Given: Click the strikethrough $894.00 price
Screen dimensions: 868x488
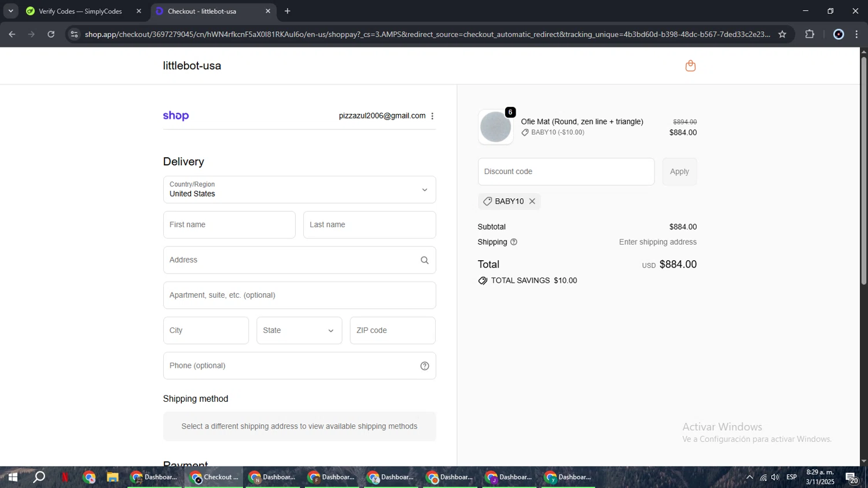Looking at the screenshot, I should 685,122.
